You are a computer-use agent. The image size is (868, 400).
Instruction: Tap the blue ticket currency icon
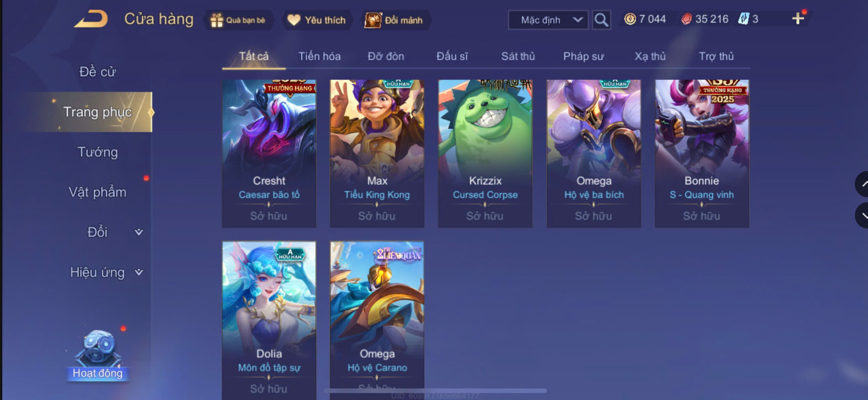click(x=743, y=19)
